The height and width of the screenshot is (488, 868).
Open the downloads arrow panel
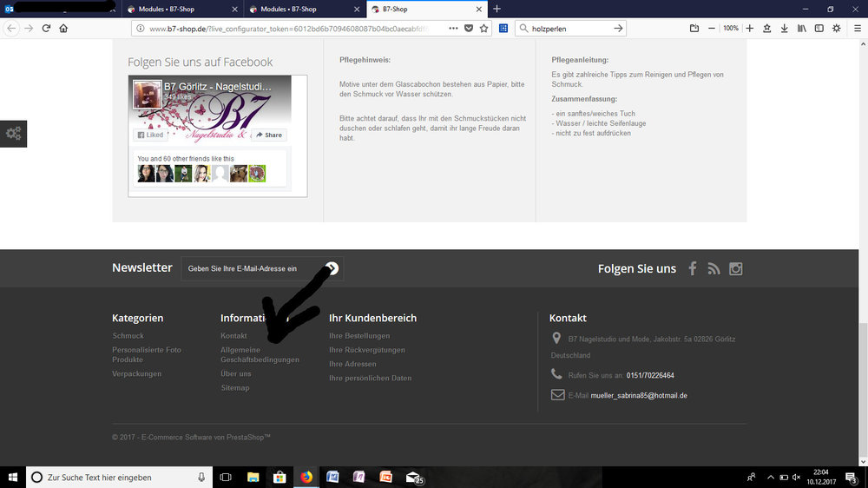pos(785,29)
